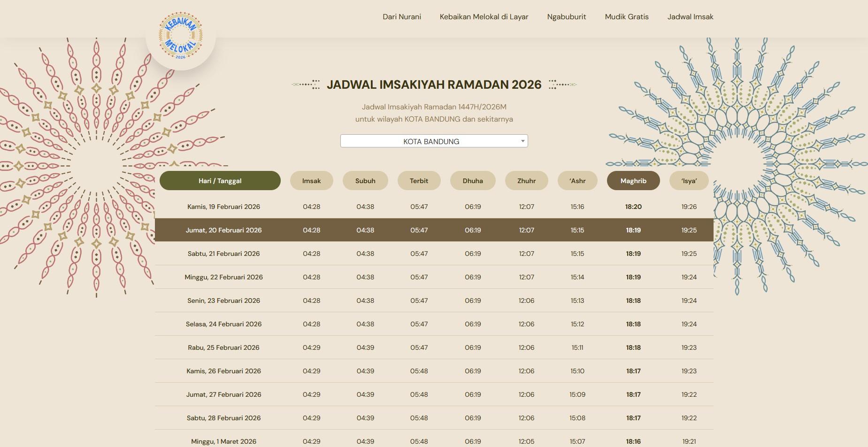Click the row Senin, 23 Februari 2026
The height and width of the screenshot is (447, 868).
point(434,301)
